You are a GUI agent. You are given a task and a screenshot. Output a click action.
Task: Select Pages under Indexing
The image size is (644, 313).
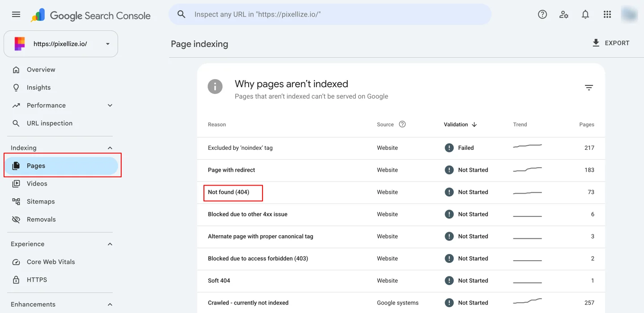tap(61, 166)
